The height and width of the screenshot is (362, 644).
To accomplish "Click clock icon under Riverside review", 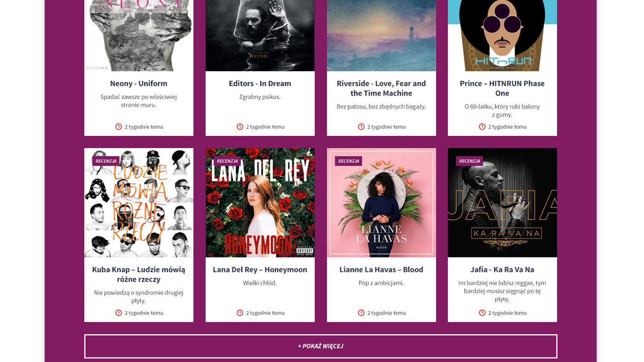I will click(x=361, y=126).
